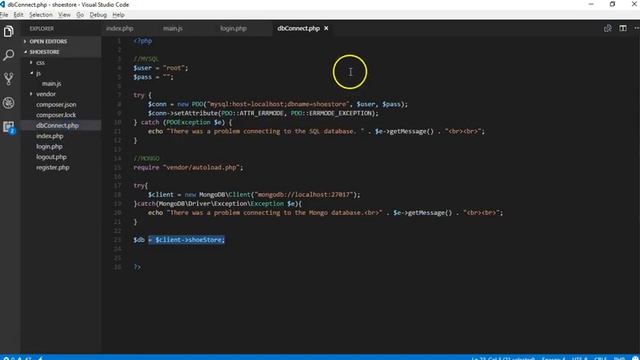Open the Help menu
The image size is (640, 360).
pos(118,15)
